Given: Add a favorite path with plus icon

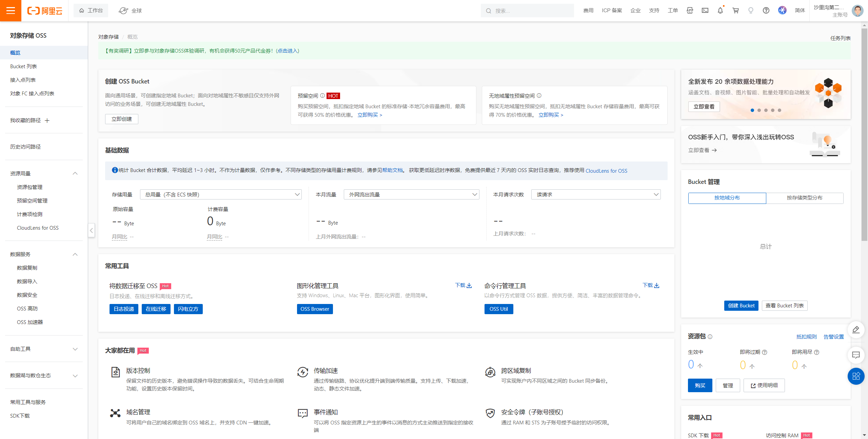Looking at the screenshot, I should pyautogui.click(x=47, y=120).
